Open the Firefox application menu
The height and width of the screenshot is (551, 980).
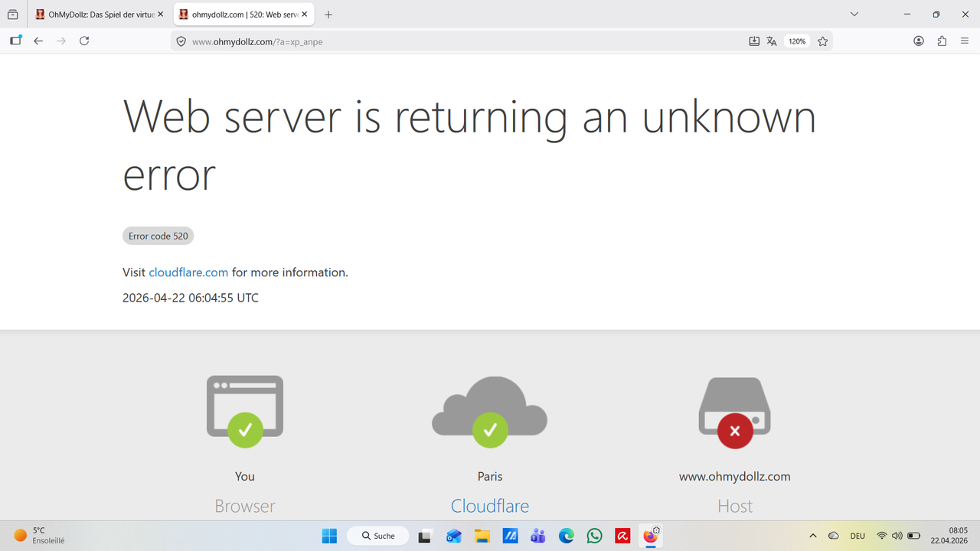point(965,41)
